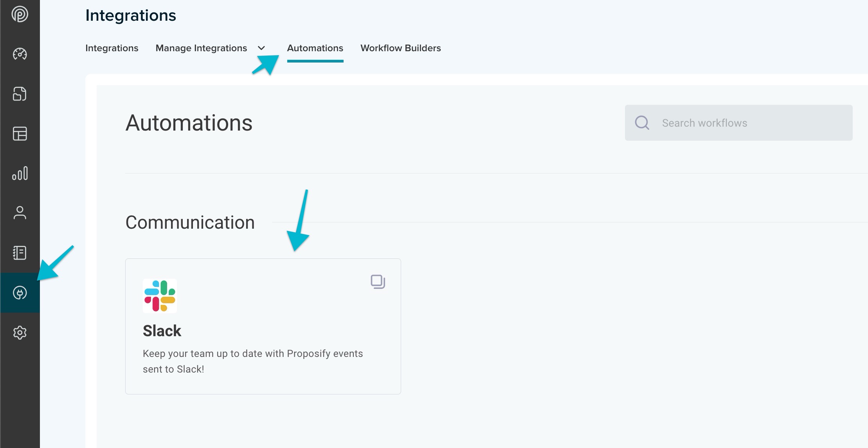868x448 pixels.
Task: Open the settings gear icon
Action: click(x=20, y=333)
